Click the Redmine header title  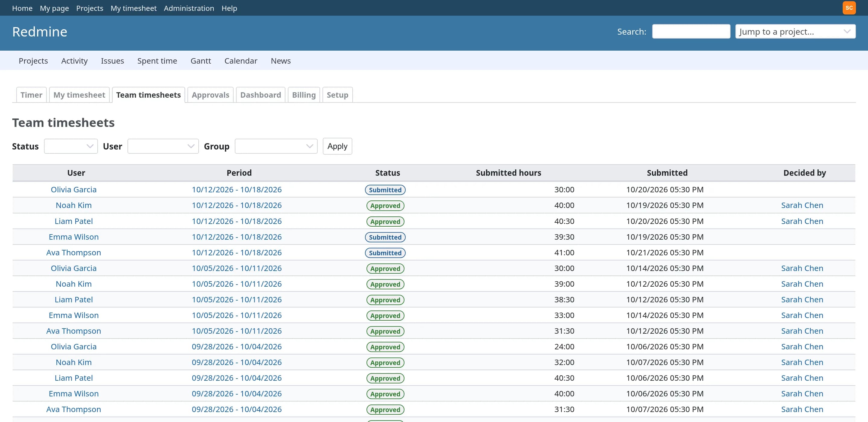(40, 32)
